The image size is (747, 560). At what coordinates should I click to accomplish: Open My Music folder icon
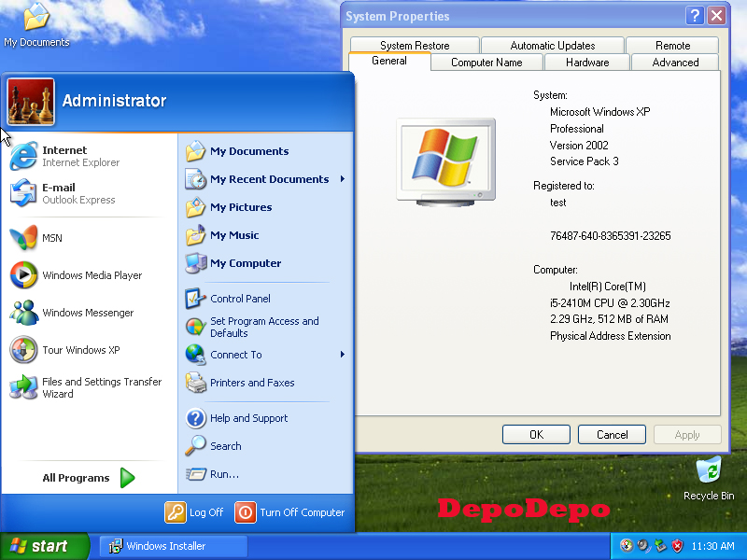tap(195, 235)
